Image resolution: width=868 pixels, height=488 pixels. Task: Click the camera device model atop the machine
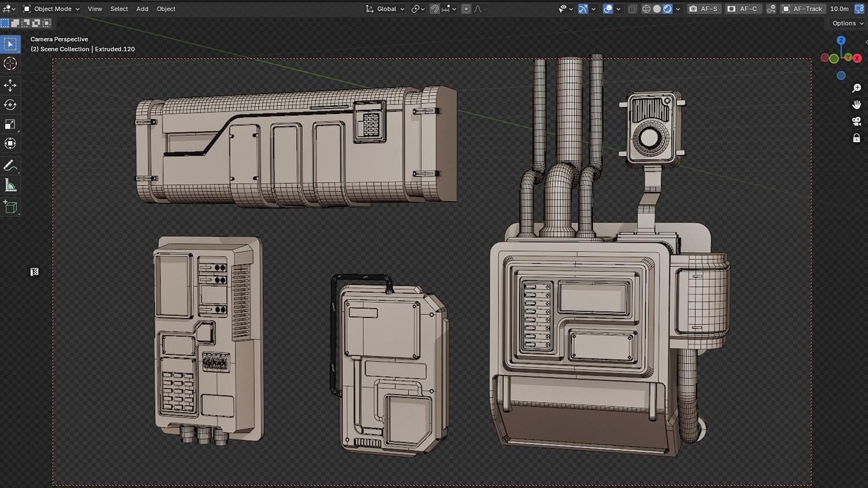click(x=652, y=128)
